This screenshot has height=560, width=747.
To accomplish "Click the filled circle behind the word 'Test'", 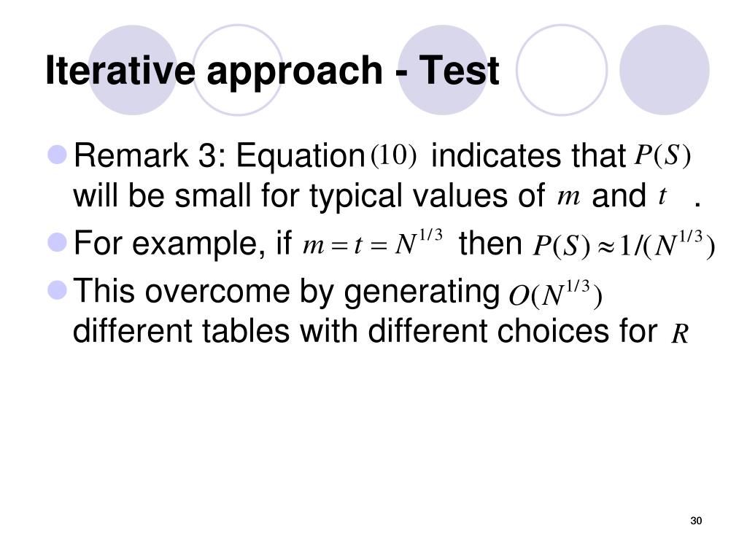I will (443, 70).
